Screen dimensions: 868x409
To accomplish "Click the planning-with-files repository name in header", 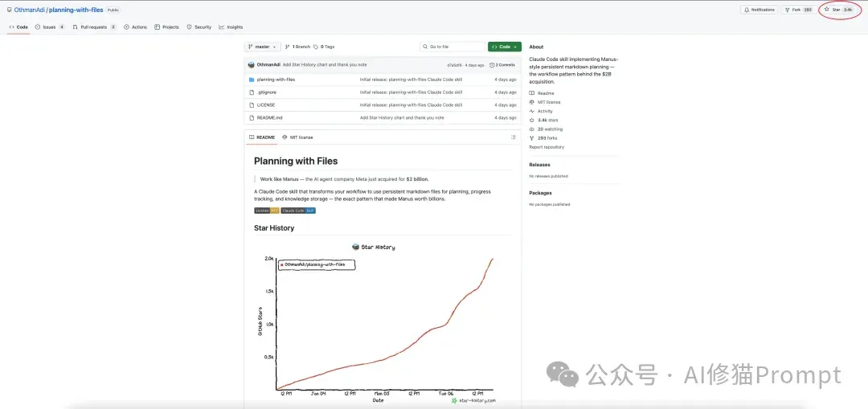I will pos(76,10).
